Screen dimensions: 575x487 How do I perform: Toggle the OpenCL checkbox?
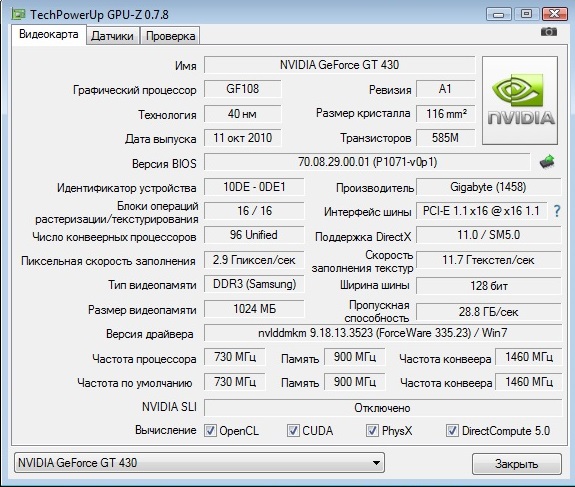point(210,430)
